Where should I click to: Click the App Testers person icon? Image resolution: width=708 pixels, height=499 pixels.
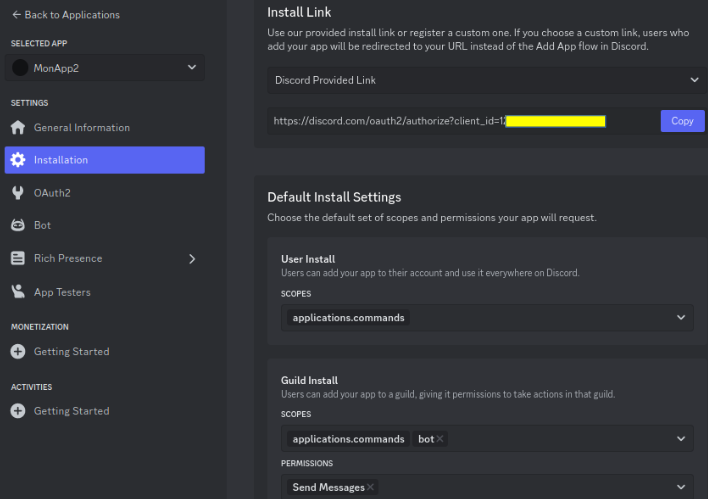18,292
